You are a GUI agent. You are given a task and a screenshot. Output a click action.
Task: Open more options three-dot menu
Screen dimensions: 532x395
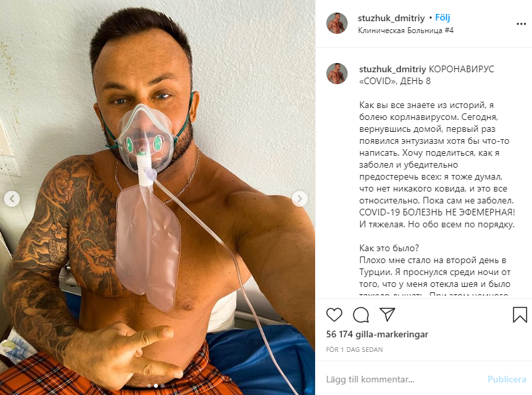pyautogui.click(x=521, y=24)
